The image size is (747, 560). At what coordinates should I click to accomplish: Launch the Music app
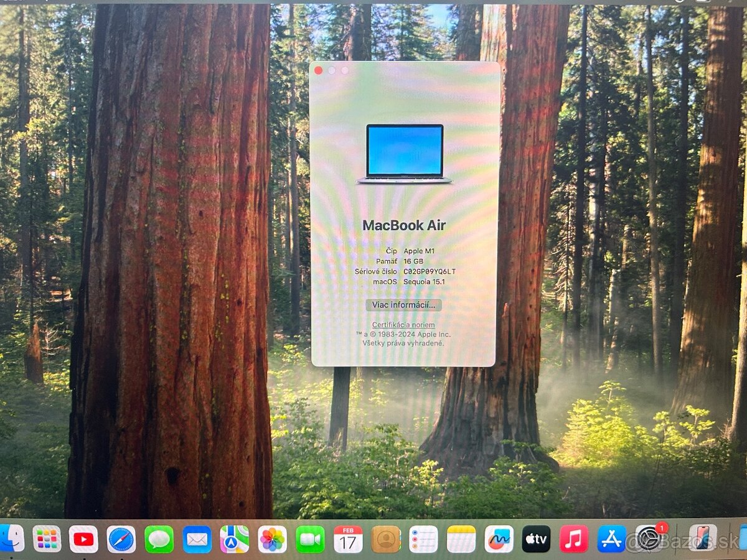coord(574,539)
